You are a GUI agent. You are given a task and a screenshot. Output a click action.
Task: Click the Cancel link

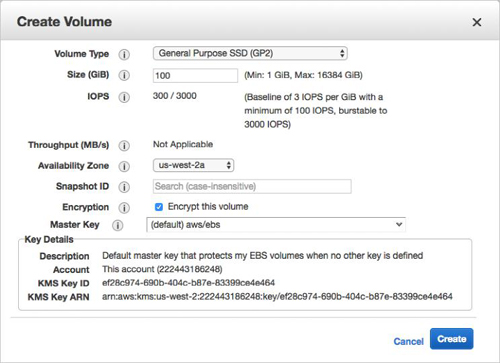click(408, 341)
